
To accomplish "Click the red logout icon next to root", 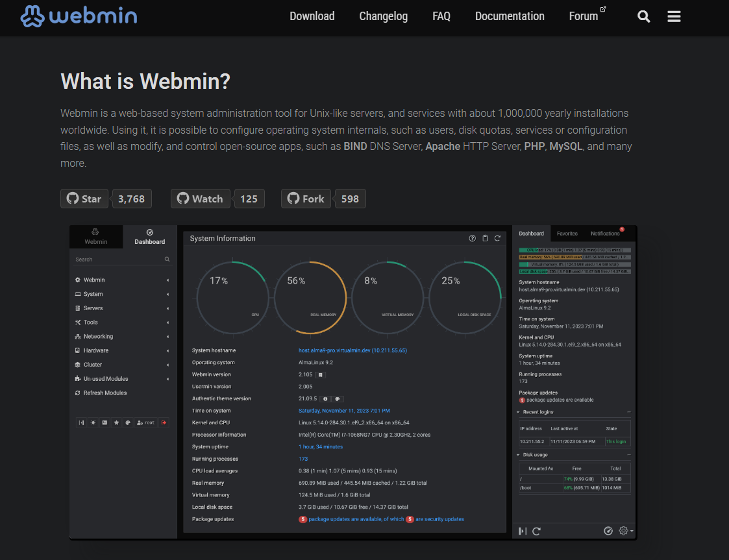I will (164, 423).
